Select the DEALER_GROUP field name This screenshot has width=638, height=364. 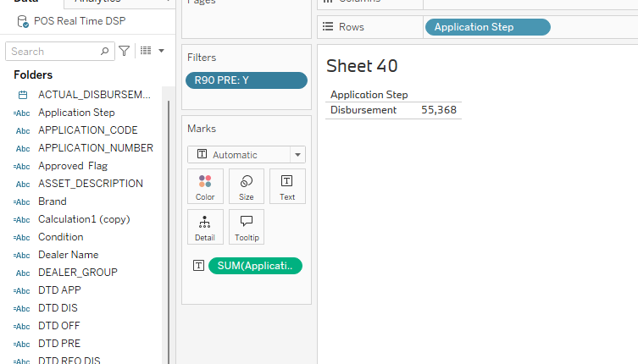(x=78, y=273)
